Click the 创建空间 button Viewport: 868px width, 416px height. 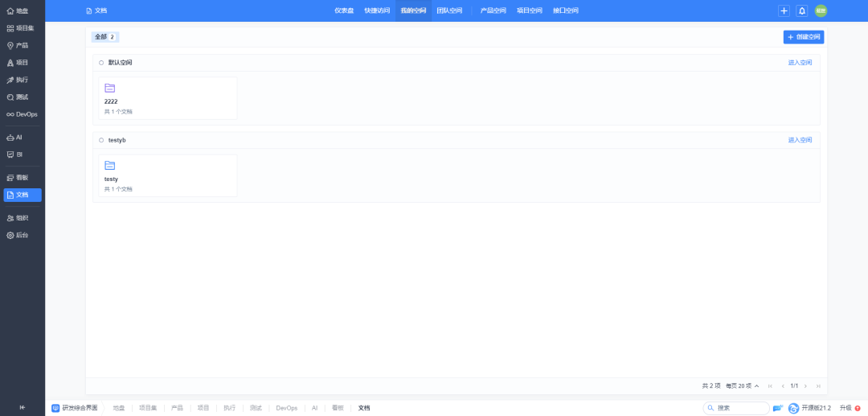tap(803, 37)
